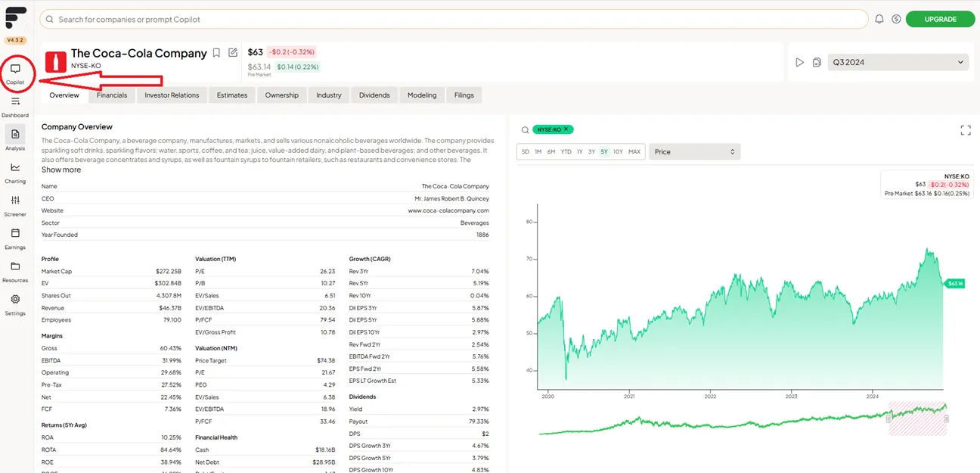Click the app logo in the top-left corner
This screenshot has width=980, height=473.
click(15, 18)
